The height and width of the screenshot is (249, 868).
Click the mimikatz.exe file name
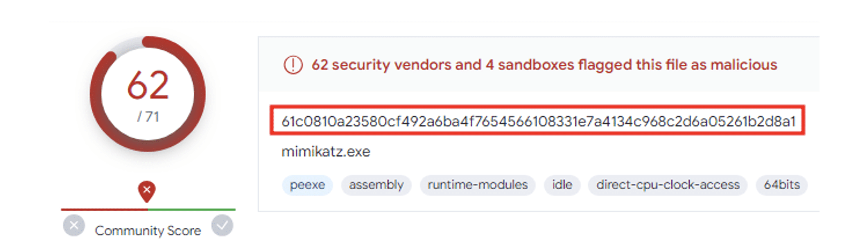tap(326, 151)
